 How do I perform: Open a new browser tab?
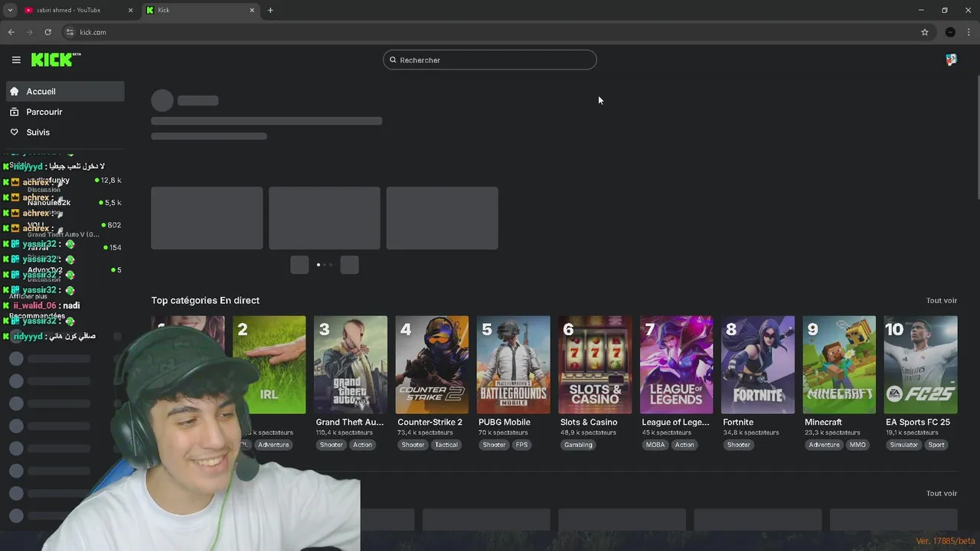point(270,10)
